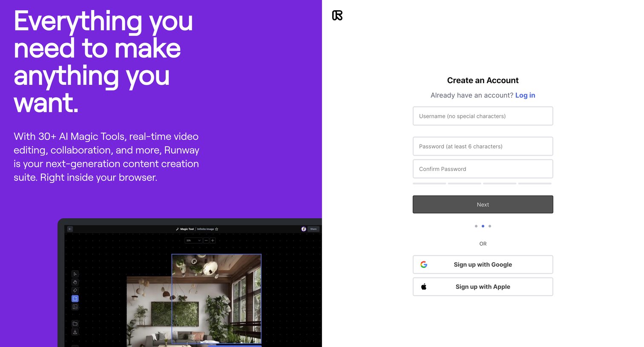Select the arrow pointer tool in preview
644x347 pixels.
coord(75,274)
